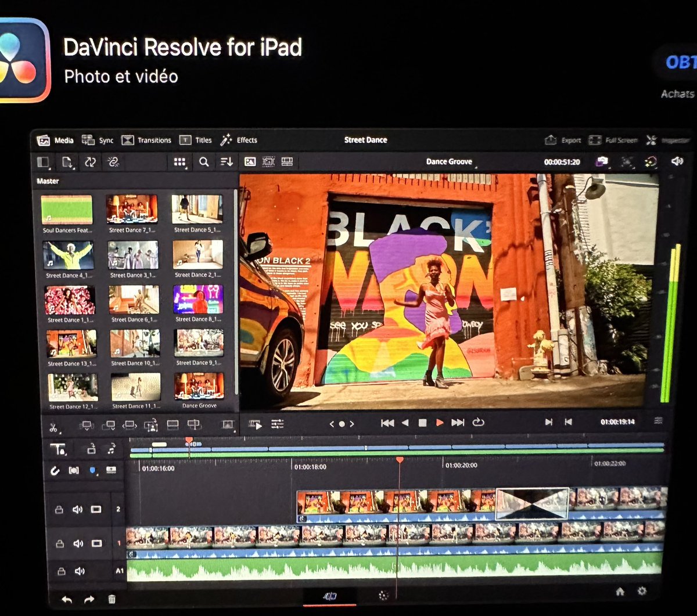Mute audio track A1
The image size is (697, 616).
[79, 571]
